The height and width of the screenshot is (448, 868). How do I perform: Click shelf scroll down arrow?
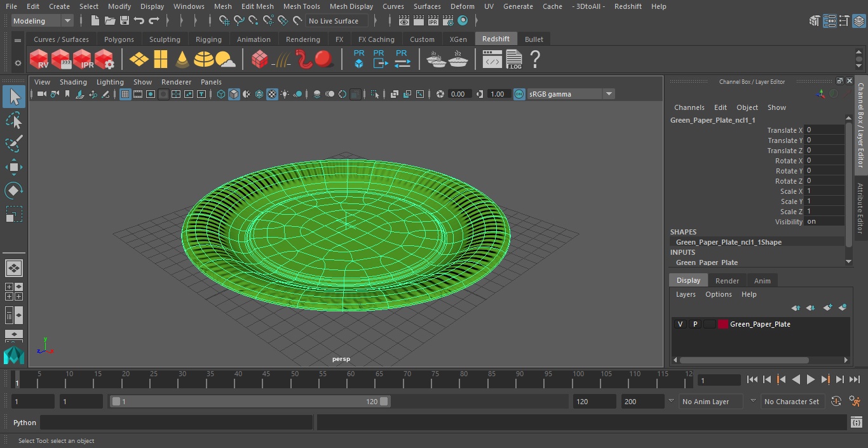click(x=859, y=65)
